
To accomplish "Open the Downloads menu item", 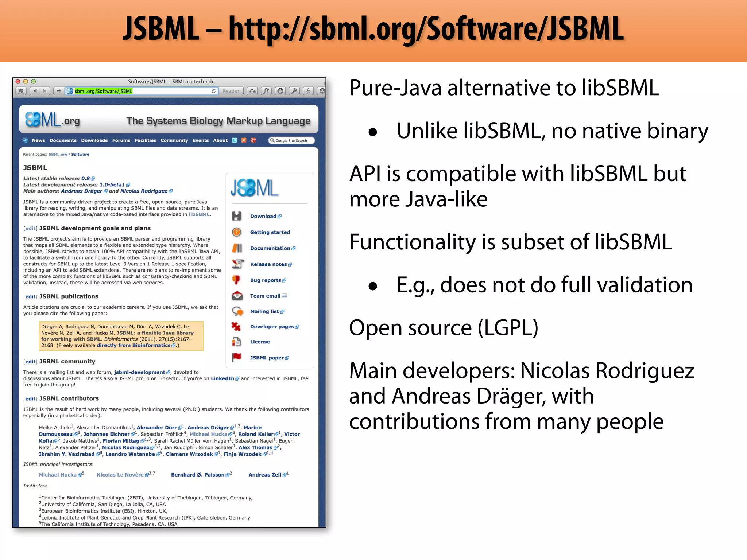I will click(94, 140).
